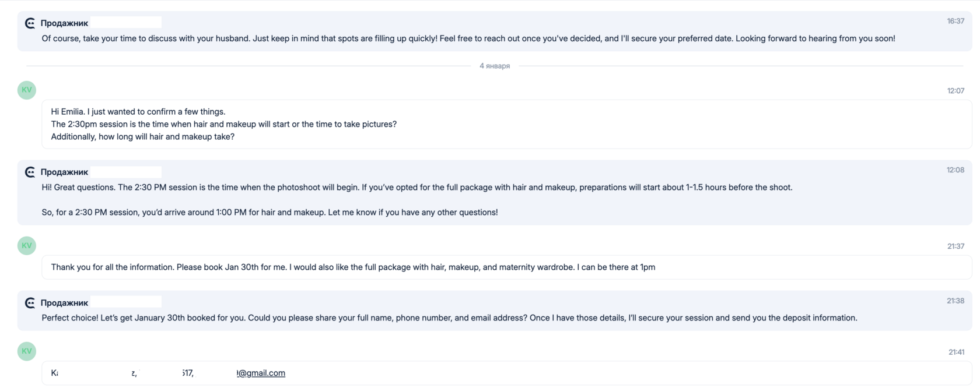Click the KV avatar beside the 12:07 message

tap(27, 90)
